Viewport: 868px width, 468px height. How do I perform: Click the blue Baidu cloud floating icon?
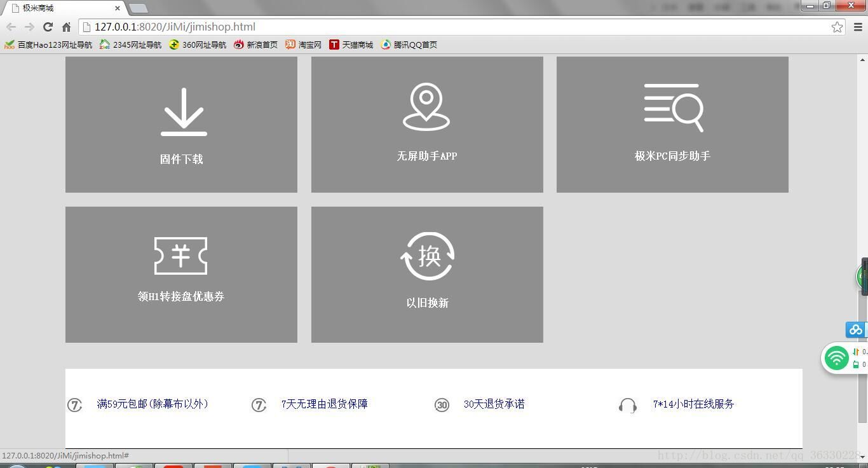tap(856, 329)
